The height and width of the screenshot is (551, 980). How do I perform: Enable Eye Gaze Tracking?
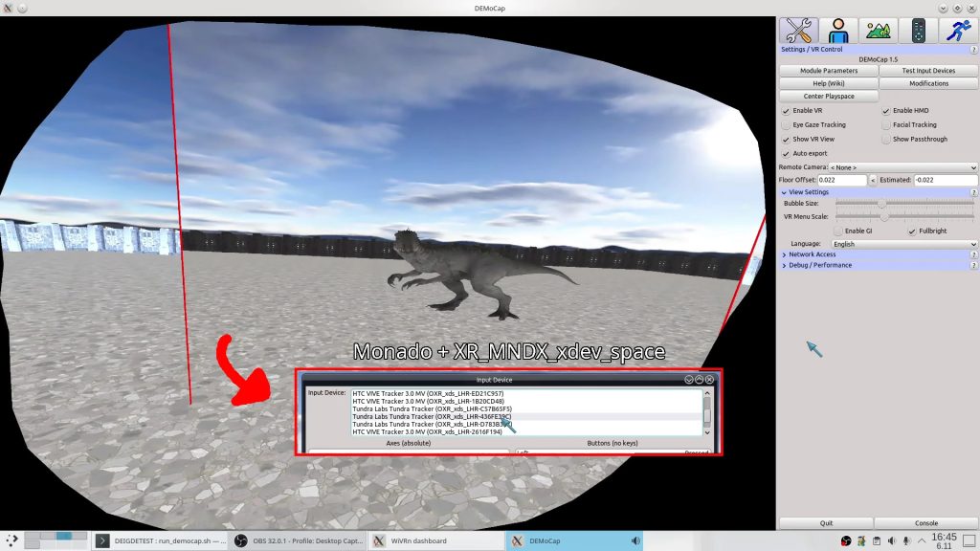pyautogui.click(x=787, y=125)
